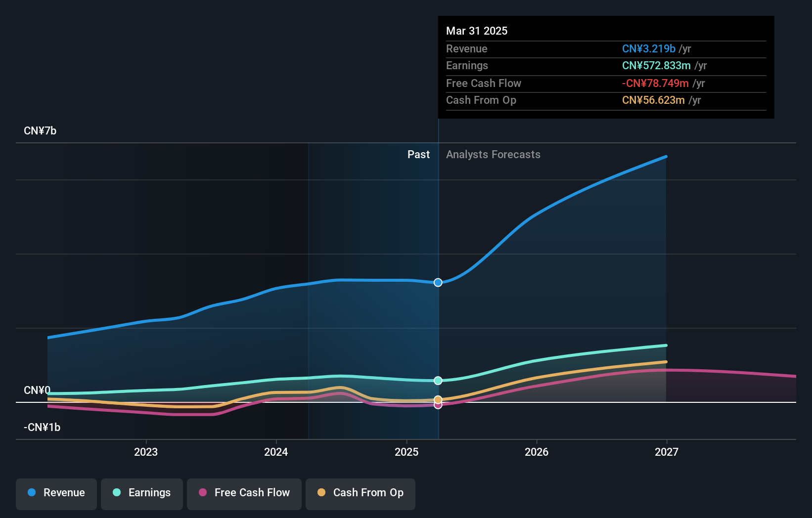Toggle the Revenue legend button

click(x=56, y=494)
